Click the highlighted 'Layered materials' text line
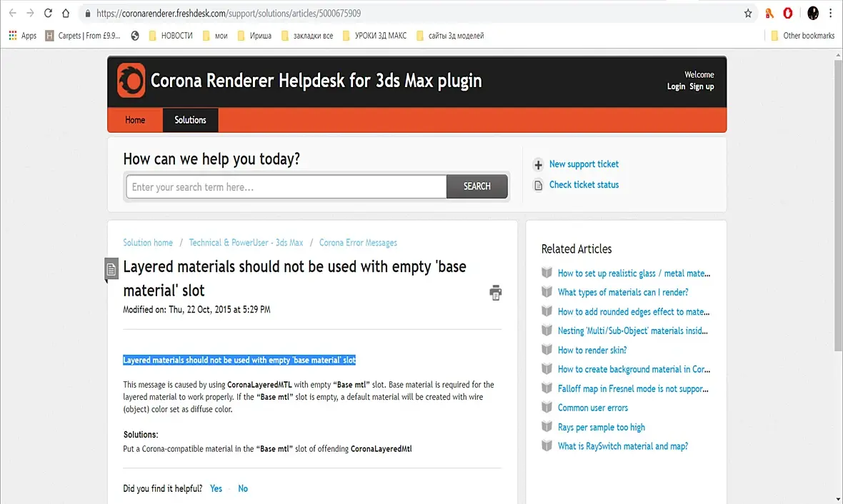843x504 pixels. pyautogui.click(x=239, y=360)
